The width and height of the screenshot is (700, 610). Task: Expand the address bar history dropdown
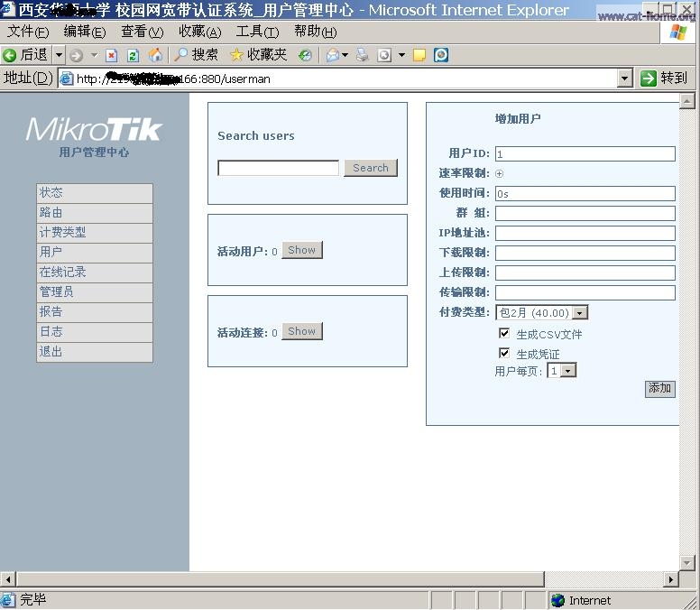pyautogui.click(x=625, y=79)
